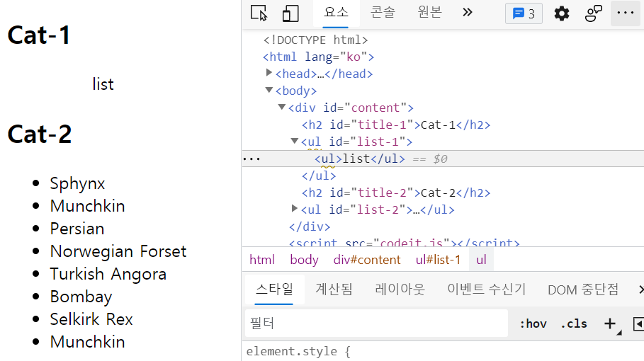Click the list text on page
Screen dimensions: 644x361
coord(103,84)
